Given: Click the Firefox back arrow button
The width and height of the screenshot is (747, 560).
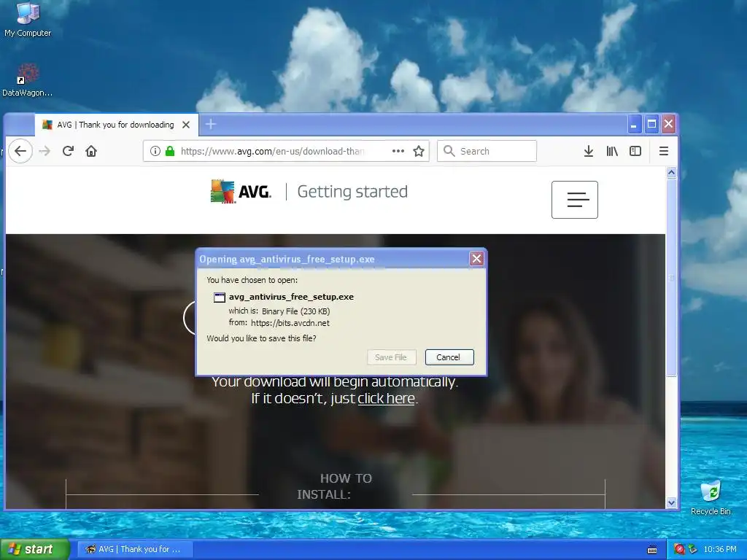Looking at the screenshot, I should click(20, 151).
